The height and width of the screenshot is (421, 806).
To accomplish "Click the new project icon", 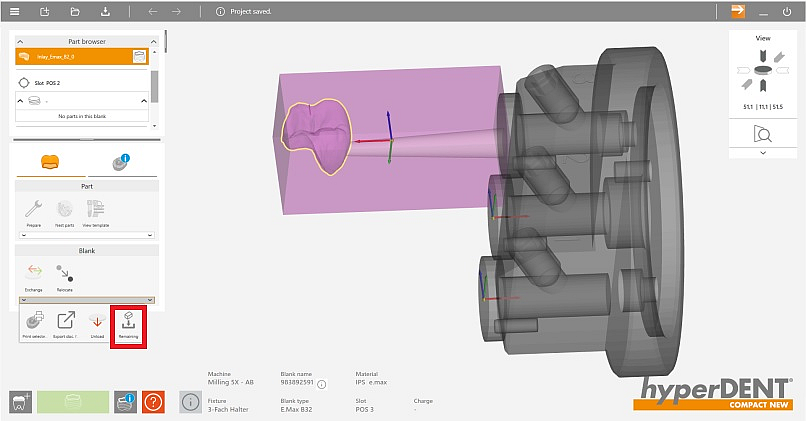I will (x=44, y=12).
